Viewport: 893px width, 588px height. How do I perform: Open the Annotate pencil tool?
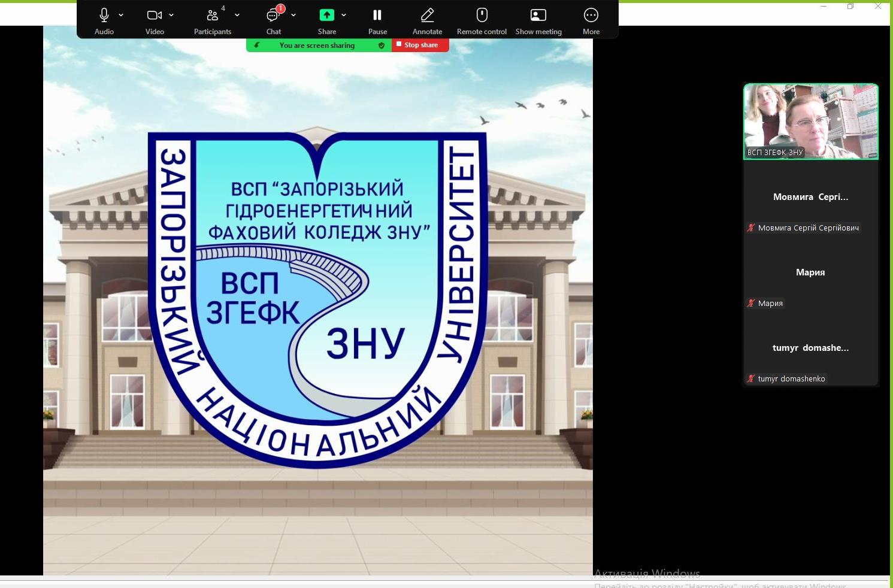(427, 21)
